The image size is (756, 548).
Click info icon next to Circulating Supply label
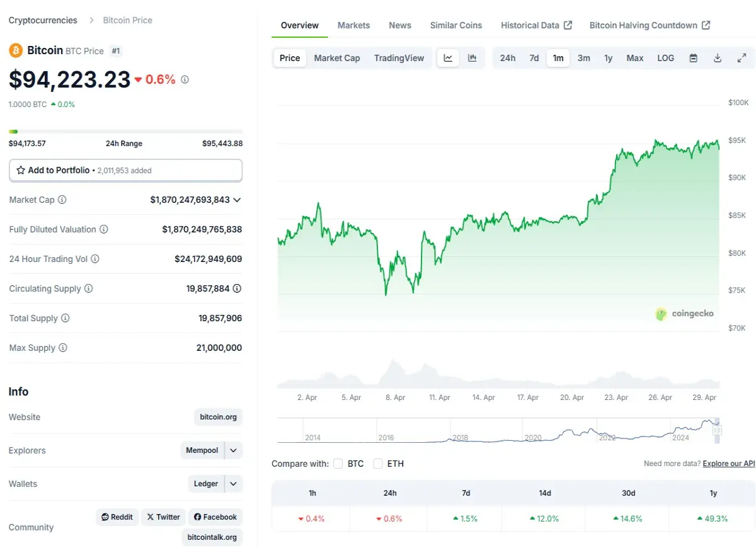coord(89,288)
